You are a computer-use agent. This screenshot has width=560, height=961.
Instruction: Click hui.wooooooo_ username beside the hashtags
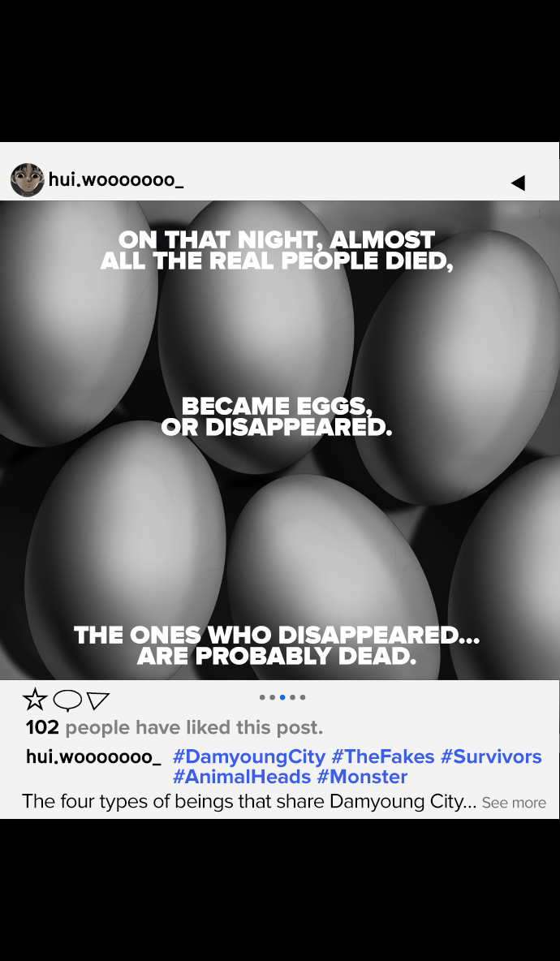[93, 757]
